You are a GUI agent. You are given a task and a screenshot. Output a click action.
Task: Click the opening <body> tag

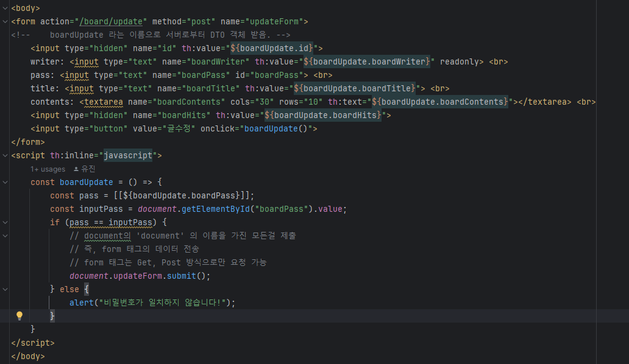pyautogui.click(x=26, y=8)
